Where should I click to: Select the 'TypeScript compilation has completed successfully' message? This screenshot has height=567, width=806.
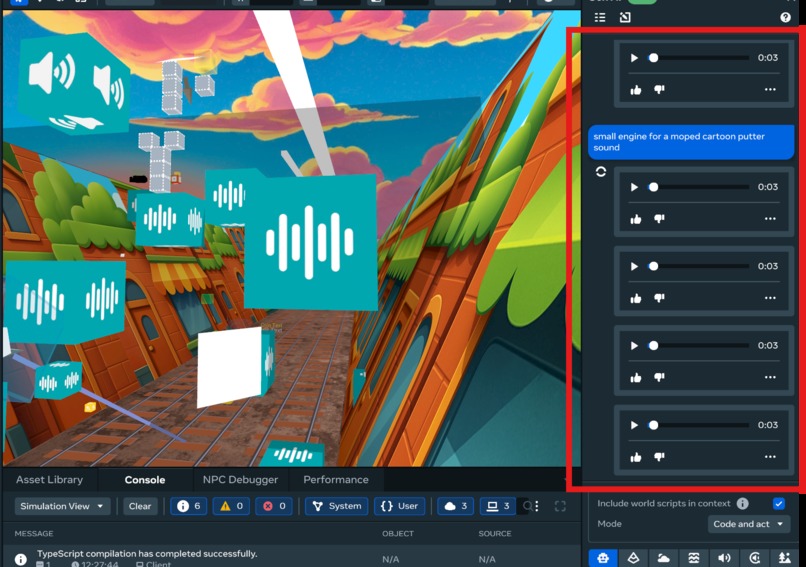coord(146,554)
